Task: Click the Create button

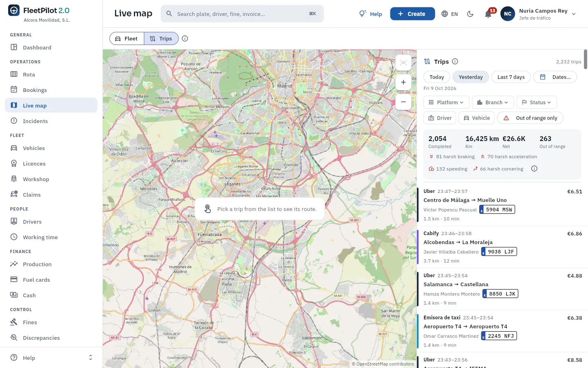Action: [412, 14]
